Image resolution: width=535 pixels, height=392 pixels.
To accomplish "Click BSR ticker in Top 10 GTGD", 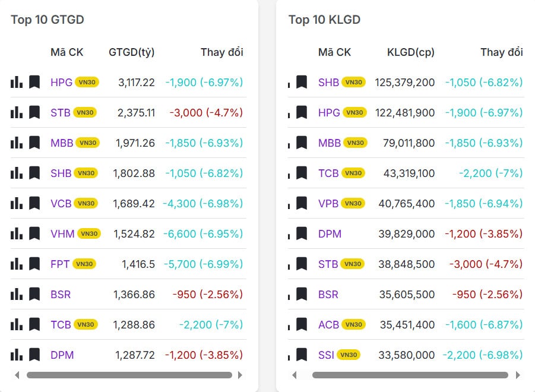I will (x=61, y=294).
